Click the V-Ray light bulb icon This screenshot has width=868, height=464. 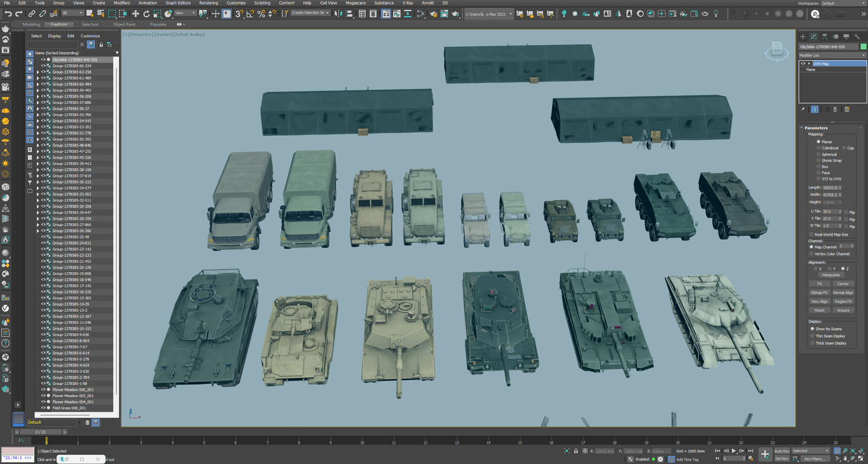tap(563, 13)
